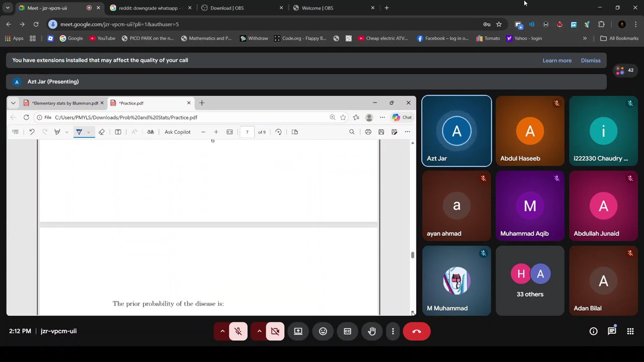Click Learn more on extensions notice

pos(557,60)
